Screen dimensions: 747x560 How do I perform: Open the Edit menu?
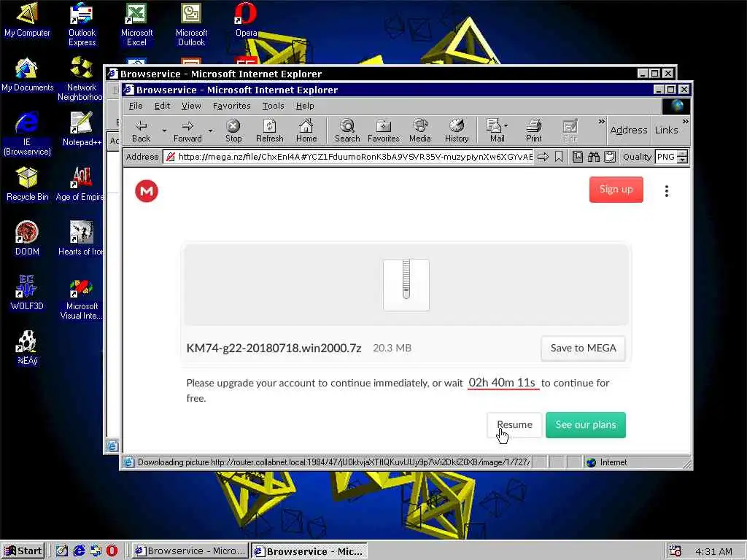(x=162, y=106)
